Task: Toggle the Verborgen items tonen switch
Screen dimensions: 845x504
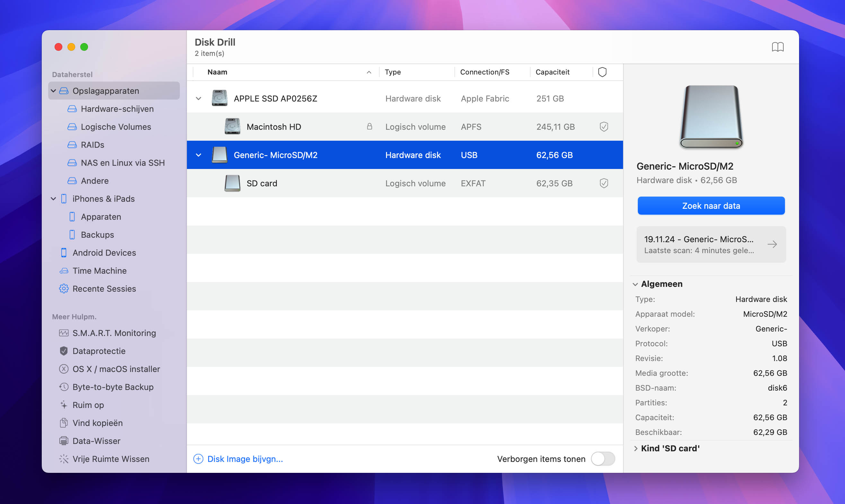Action: [603, 459]
